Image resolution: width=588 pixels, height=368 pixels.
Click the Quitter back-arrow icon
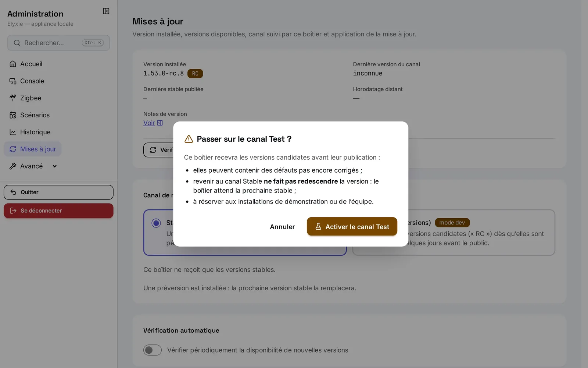[13, 192]
